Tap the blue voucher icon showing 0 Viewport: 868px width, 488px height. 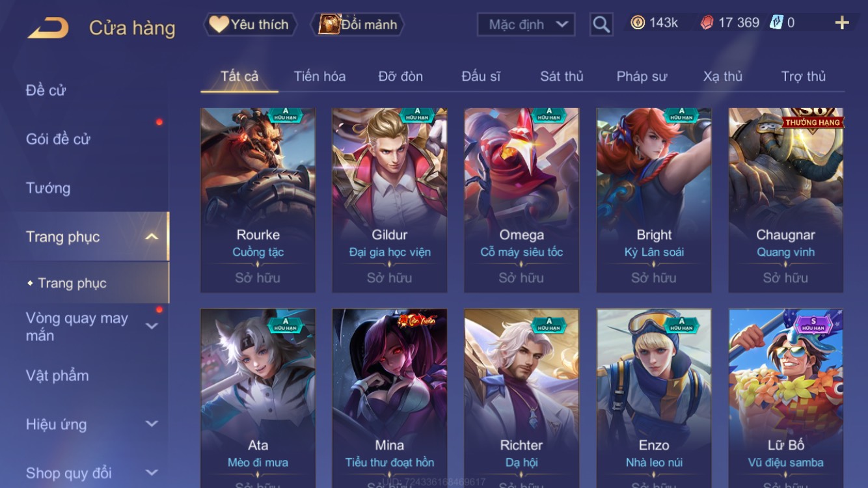click(776, 23)
